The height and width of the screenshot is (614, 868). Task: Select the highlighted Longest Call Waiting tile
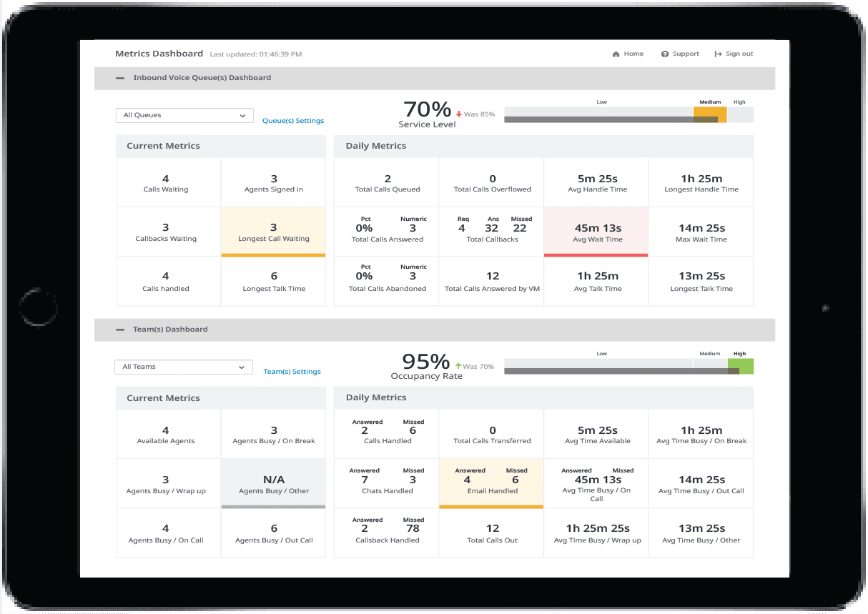pos(273,232)
